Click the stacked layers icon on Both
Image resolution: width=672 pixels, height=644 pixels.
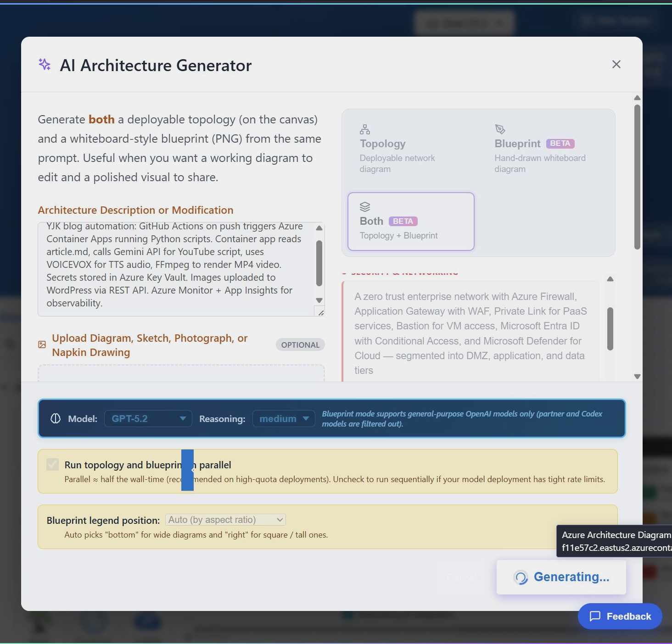pos(365,207)
